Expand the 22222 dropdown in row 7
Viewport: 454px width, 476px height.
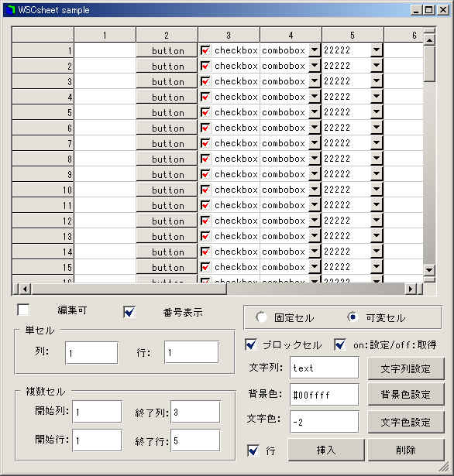[377, 143]
